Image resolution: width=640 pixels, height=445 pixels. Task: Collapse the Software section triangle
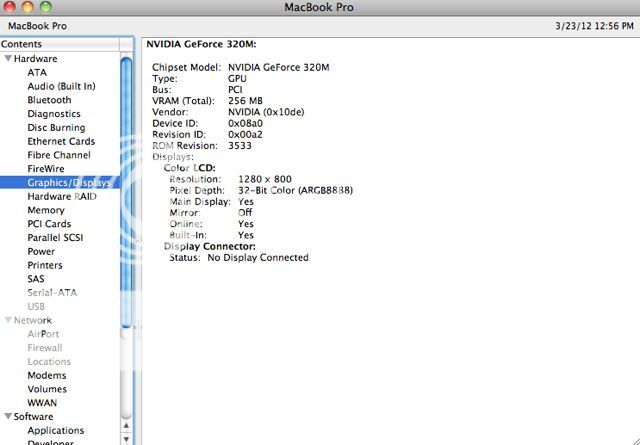(x=8, y=416)
